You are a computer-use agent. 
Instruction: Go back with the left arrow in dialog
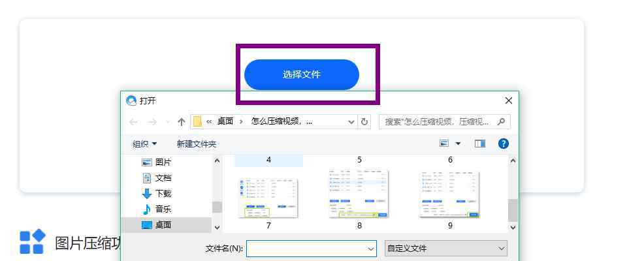click(x=133, y=122)
